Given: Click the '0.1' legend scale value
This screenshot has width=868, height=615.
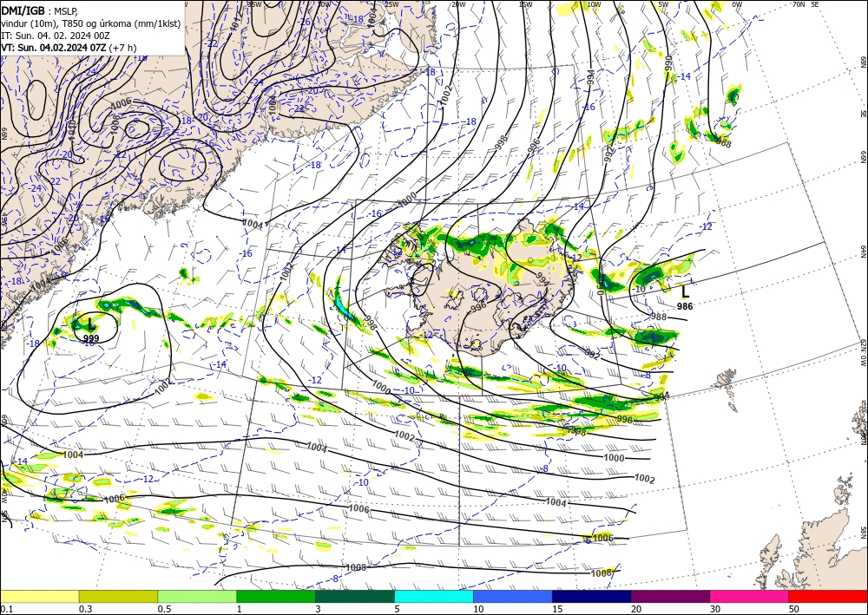Looking at the screenshot, I should [x=6, y=609].
